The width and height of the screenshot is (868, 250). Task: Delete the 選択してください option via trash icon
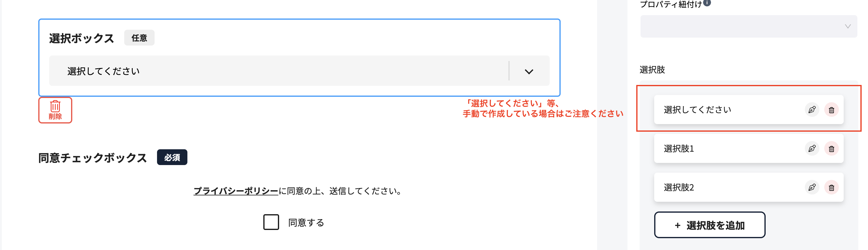click(x=831, y=110)
